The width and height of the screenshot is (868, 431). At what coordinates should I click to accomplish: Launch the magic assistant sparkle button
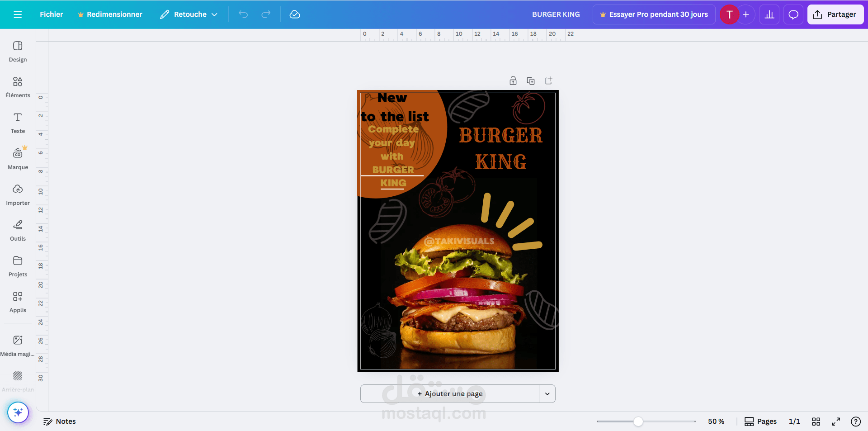point(18,412)
